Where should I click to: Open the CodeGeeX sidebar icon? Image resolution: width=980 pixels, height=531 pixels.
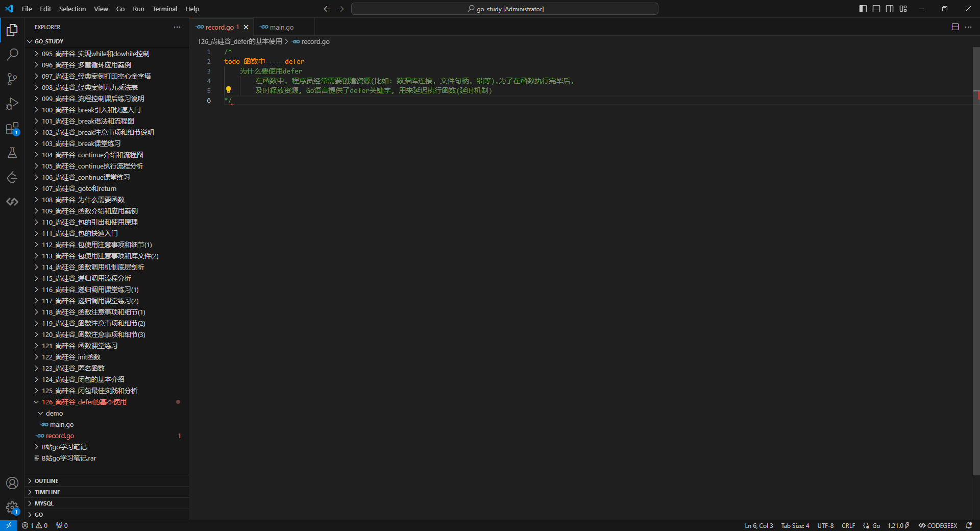pyautogui.click(x=12, y=202)
